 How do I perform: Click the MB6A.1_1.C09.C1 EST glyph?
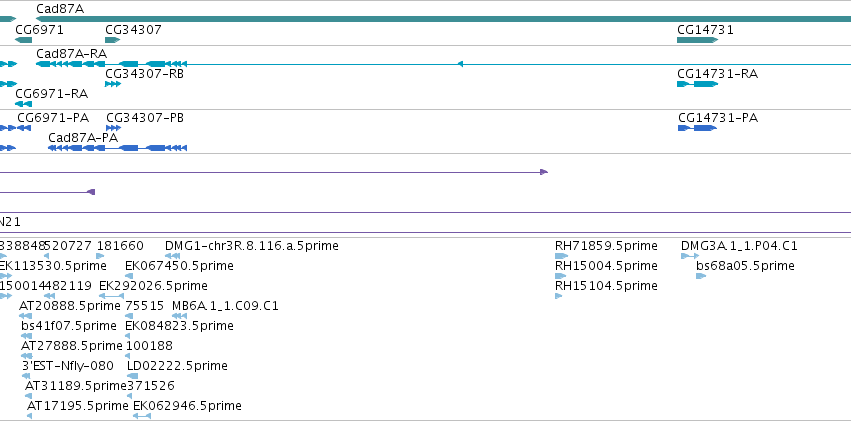(x=180, y=316)
